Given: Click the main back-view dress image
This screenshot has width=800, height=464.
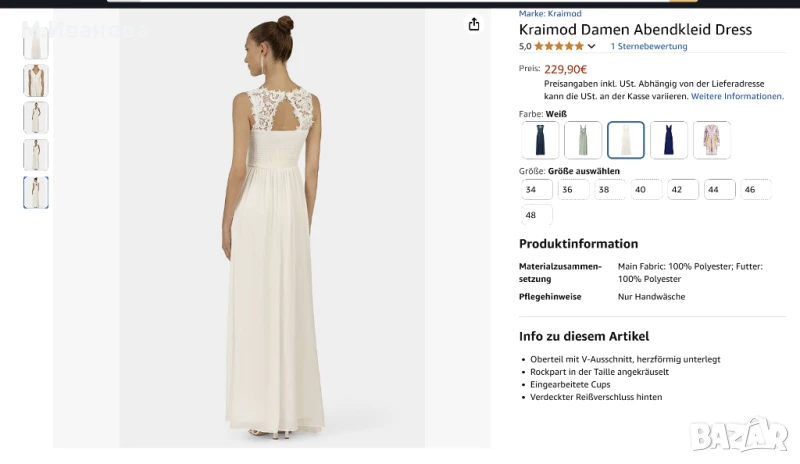Looking at the screenshot, I should click(x=272, y=230).
